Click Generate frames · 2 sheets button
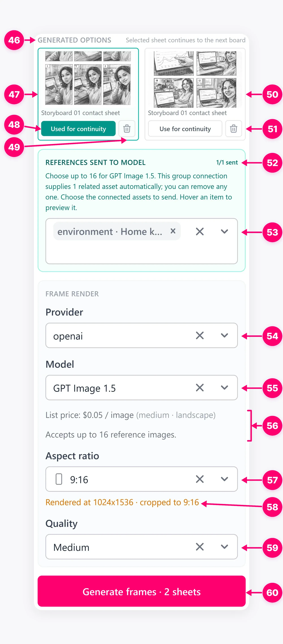This screenshot has height=644, width=283. (141, 591)
